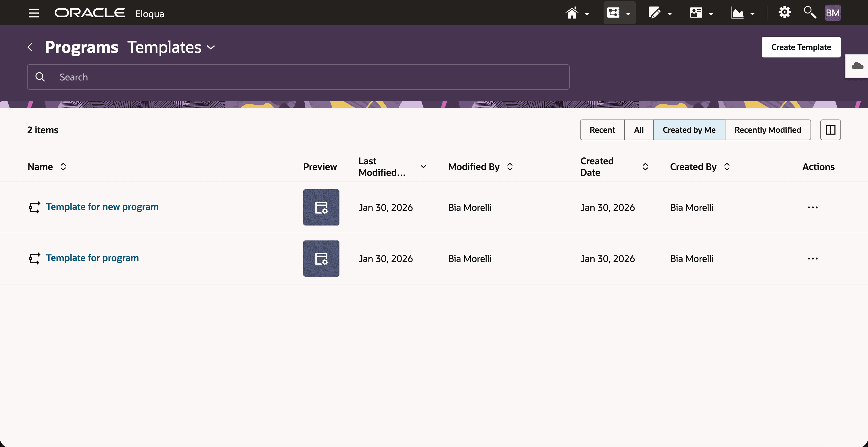
Task: Click the global search magnifier icon
Action: coord(809,12)
